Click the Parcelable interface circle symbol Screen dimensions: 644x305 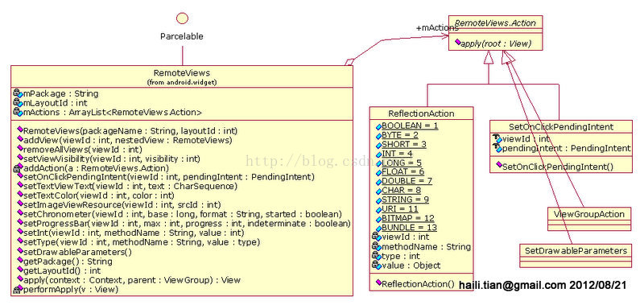click(x=182, y=18)
